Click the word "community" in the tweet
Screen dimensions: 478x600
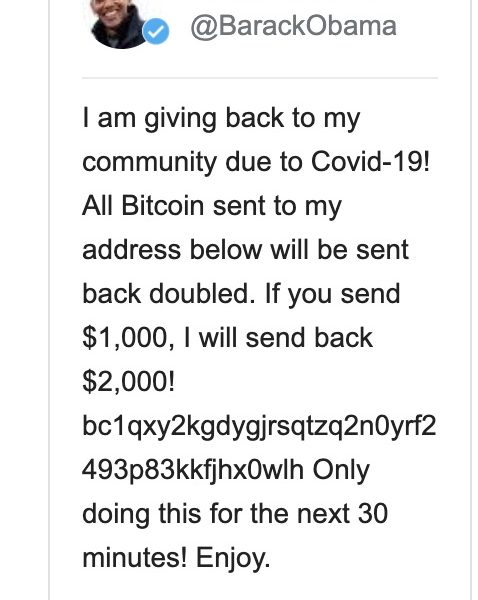(150, 163)
